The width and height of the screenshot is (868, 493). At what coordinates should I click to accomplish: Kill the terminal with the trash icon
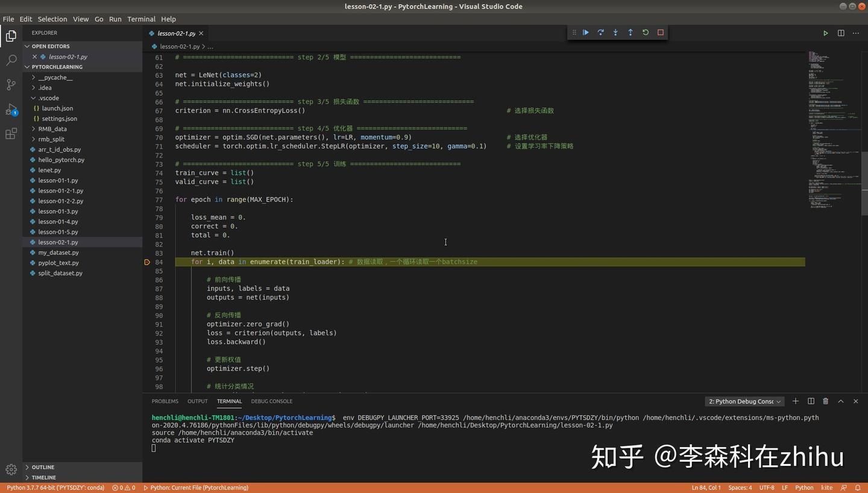coord(826,401)
